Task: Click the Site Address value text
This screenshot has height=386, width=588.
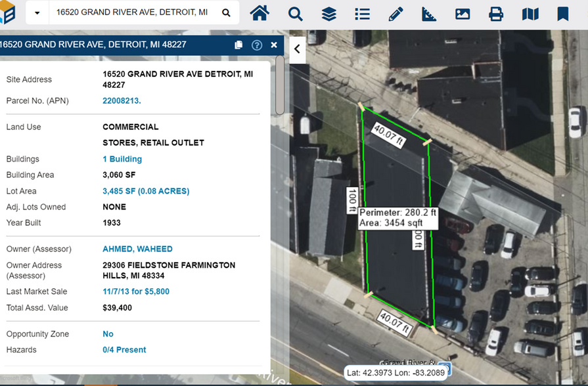Action: pos(178,79)
